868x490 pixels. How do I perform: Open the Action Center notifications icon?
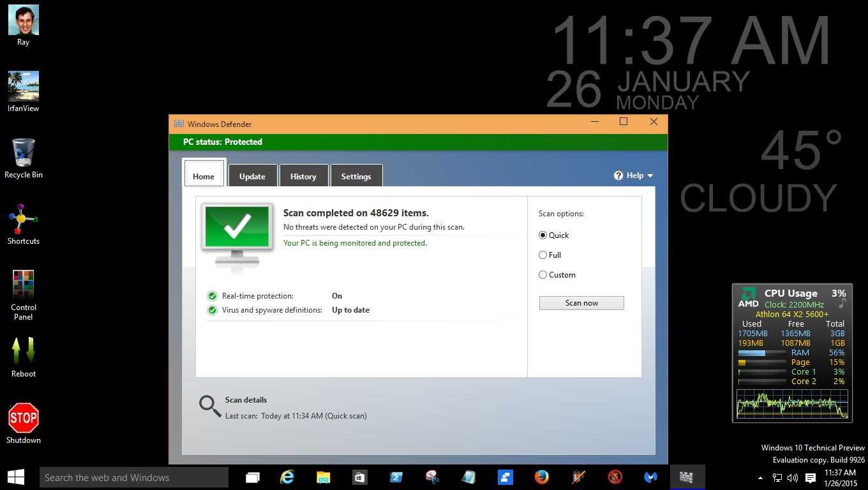click(x=811, y=478)
